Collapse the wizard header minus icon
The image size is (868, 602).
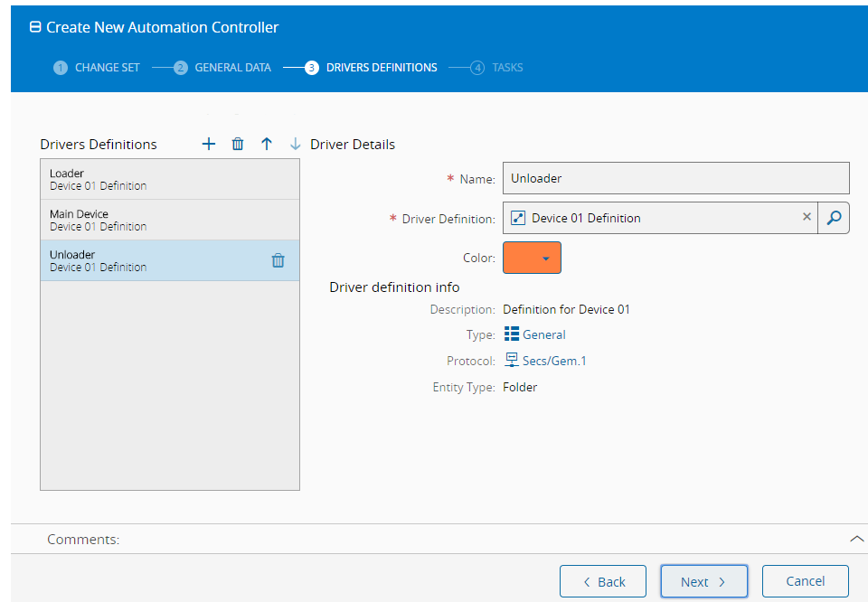point(35,28)
